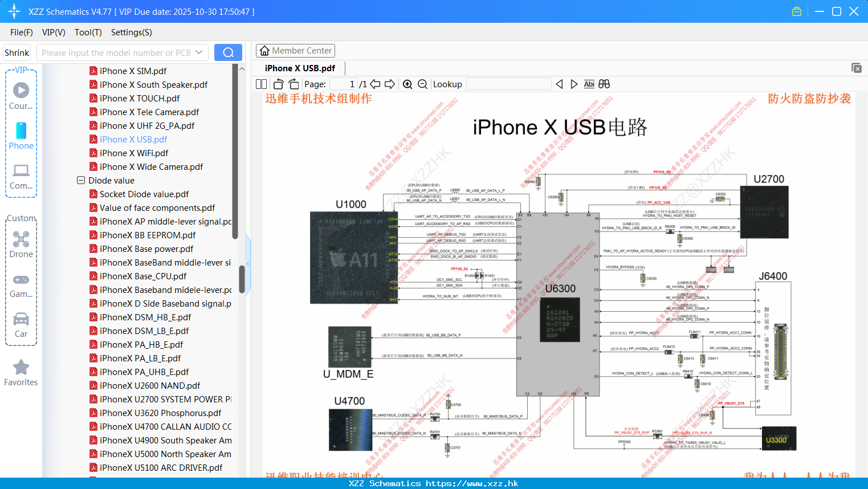Open the File(F) menu
Image resolution: width=868 pixels, height=489 pixels.
[22, 32]
